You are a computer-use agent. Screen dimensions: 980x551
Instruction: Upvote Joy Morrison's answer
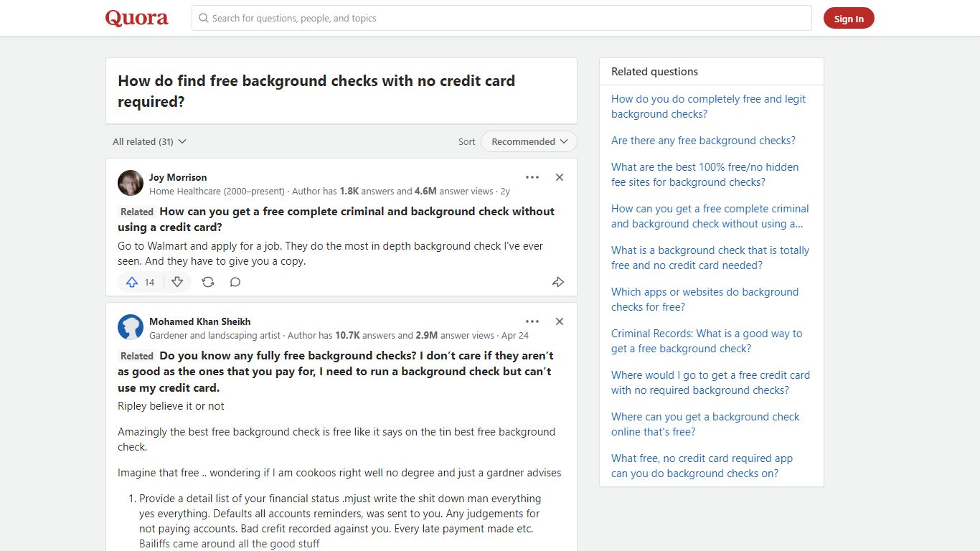click(140, 282)
